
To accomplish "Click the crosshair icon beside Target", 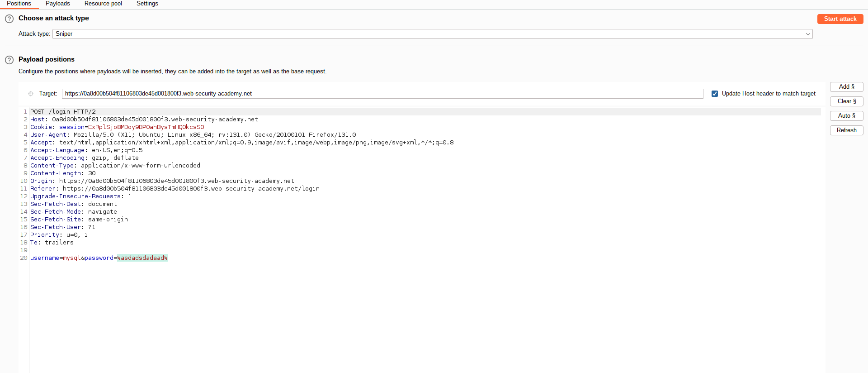I will (x=31, y=94).
